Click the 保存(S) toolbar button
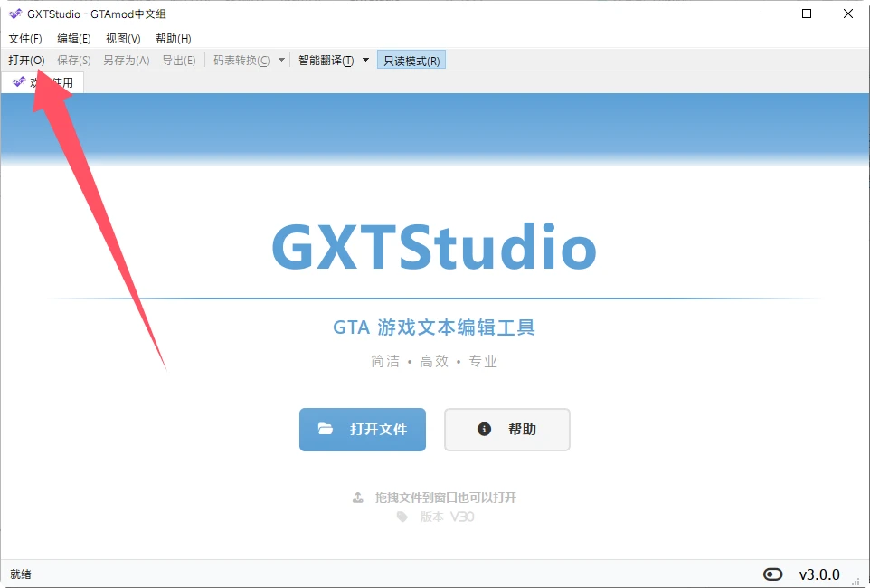This screenshot has width=870, height=588. coord(74,60)
